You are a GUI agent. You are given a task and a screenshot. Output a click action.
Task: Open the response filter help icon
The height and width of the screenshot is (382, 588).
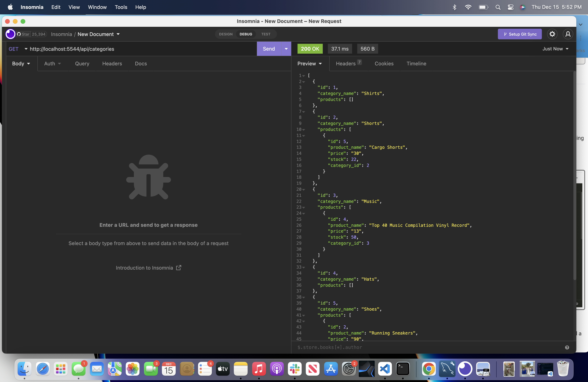(x=567, y=347)
